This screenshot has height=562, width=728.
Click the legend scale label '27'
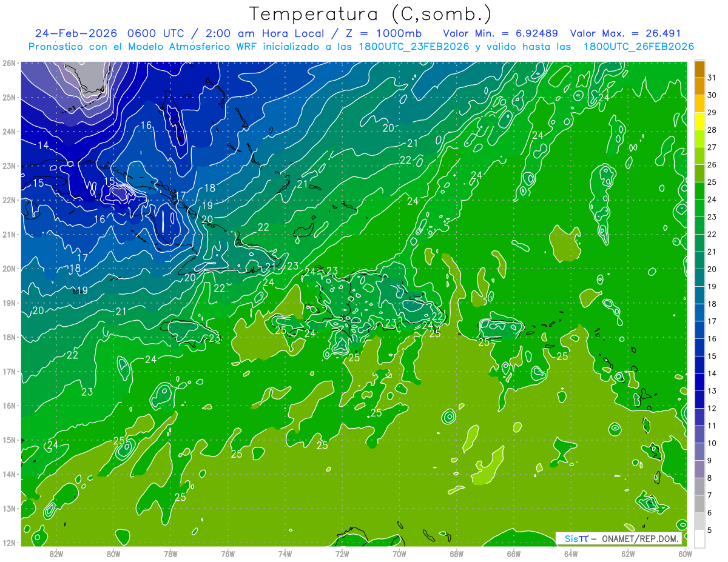point(712,147)
